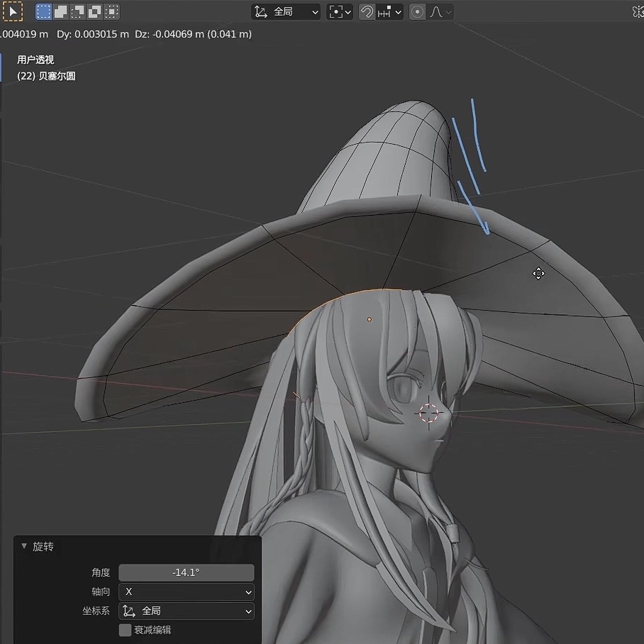Image resolution: width=644 pixels, height=644 pixels.
Task: Open proportional falloff curve dropdown
Action: (x=440, y=12)
